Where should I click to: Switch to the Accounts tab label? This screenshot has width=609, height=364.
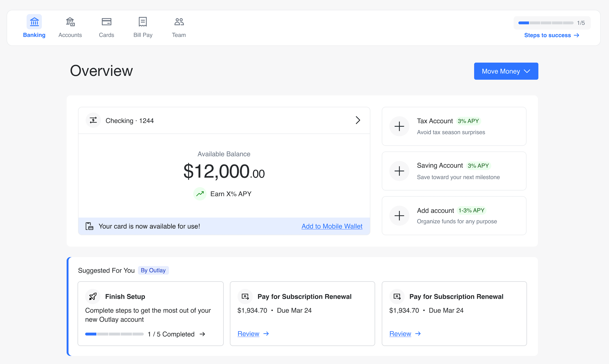click(x=70, y=35)
